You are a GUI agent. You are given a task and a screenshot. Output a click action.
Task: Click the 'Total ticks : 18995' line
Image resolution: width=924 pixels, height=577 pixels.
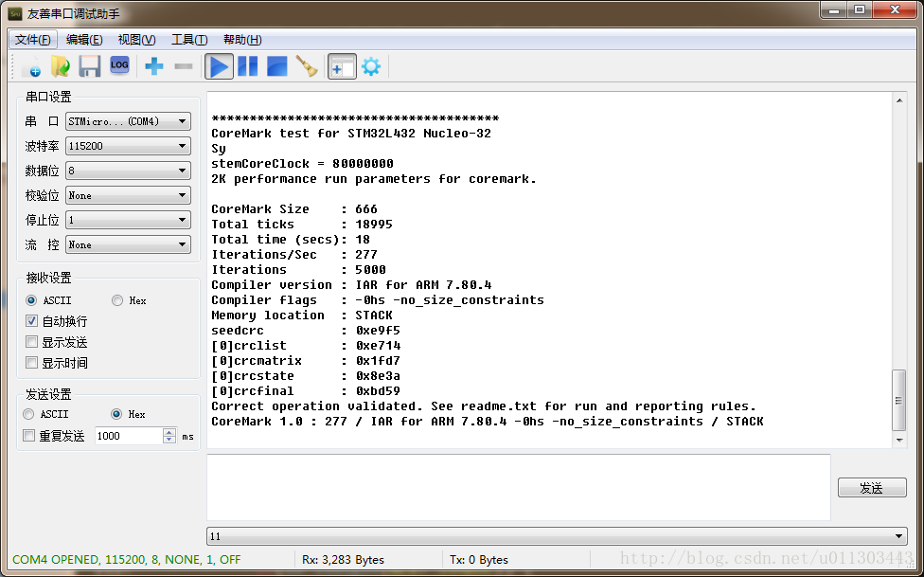point(302,225)
